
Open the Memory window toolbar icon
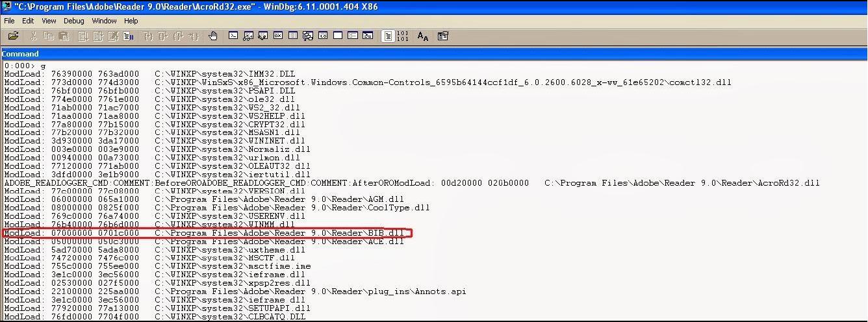pos(293,36)
